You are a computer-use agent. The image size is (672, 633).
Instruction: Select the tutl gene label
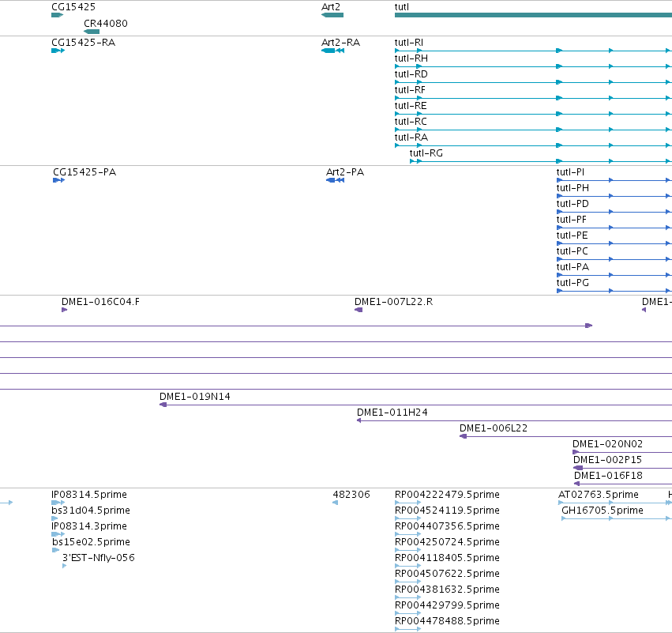402,7
